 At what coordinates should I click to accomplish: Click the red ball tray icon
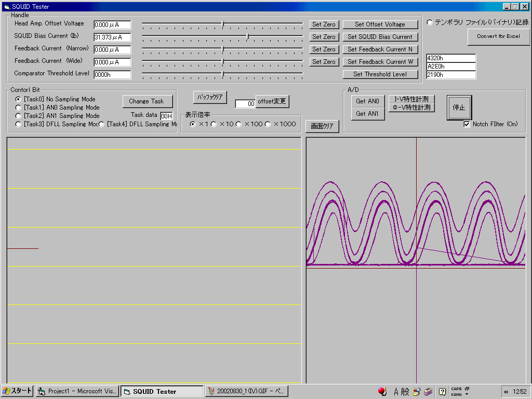382,392
